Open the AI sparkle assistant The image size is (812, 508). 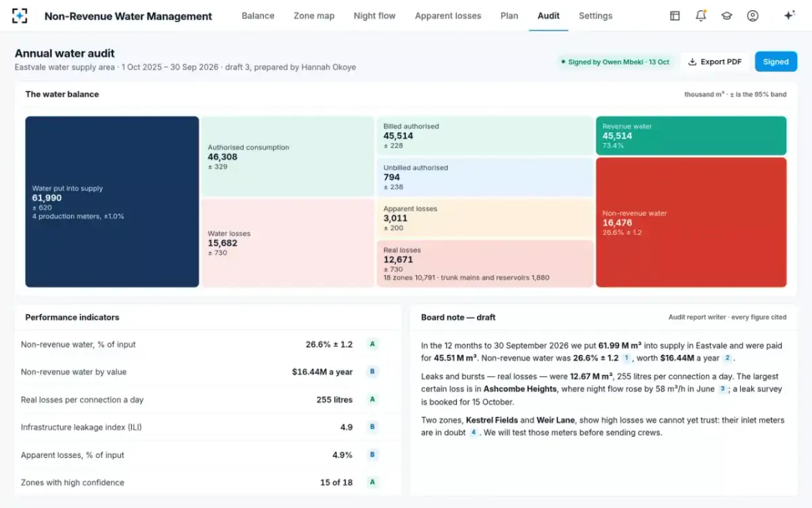pyautogui.click(x=789, y=16)
